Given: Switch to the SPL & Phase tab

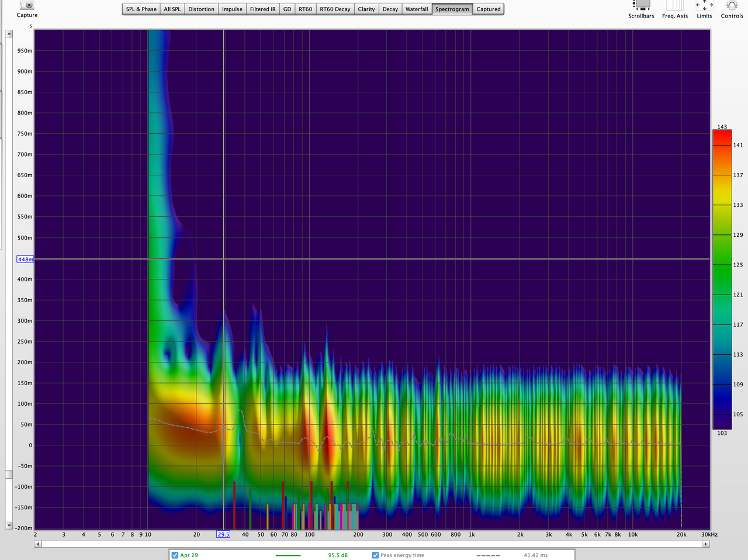Looking at the screenshot, I should 141,9.
